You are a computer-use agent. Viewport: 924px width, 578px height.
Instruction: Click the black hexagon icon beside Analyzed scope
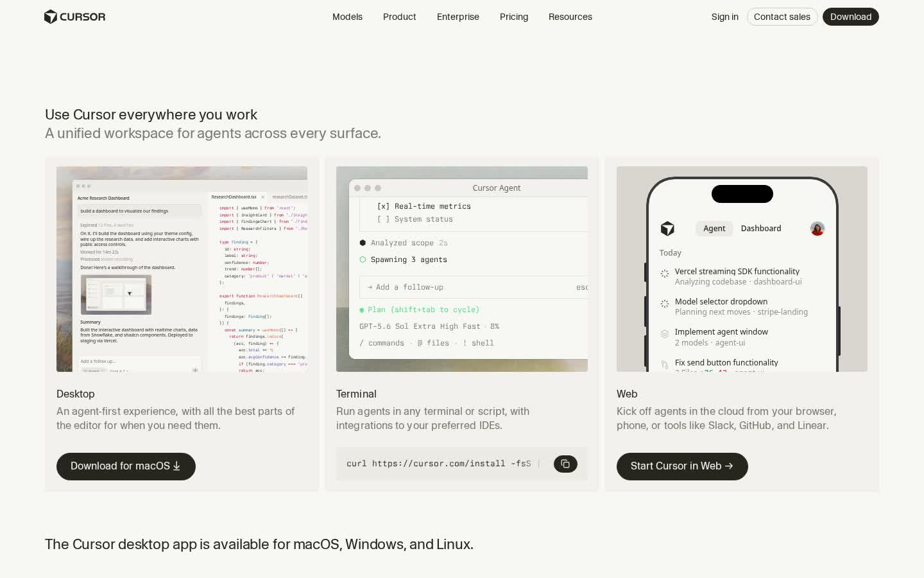click(x=363, y=243)
